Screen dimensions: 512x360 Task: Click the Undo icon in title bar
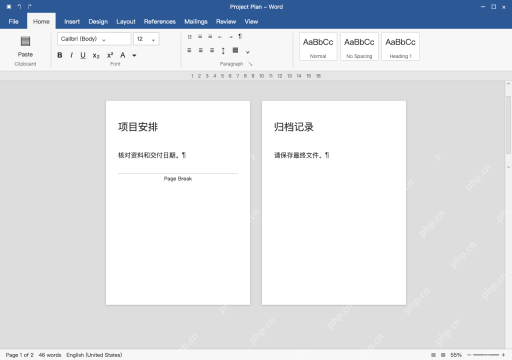(19, 7)
